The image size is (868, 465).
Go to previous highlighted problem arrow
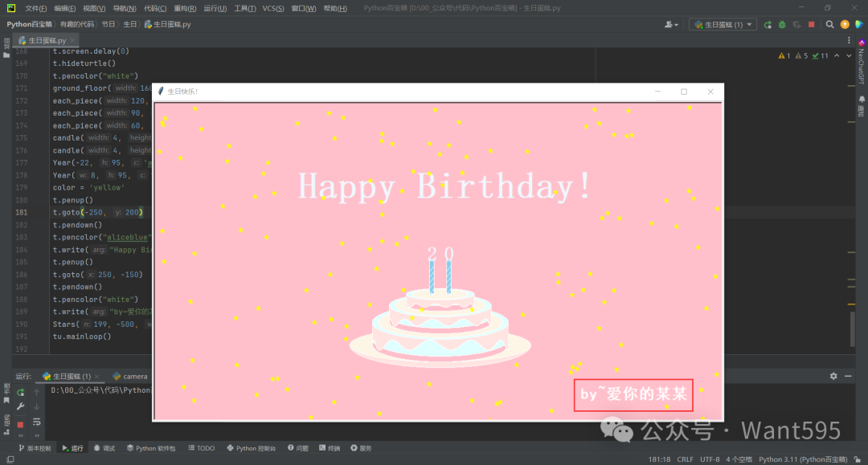click(837, 56)
